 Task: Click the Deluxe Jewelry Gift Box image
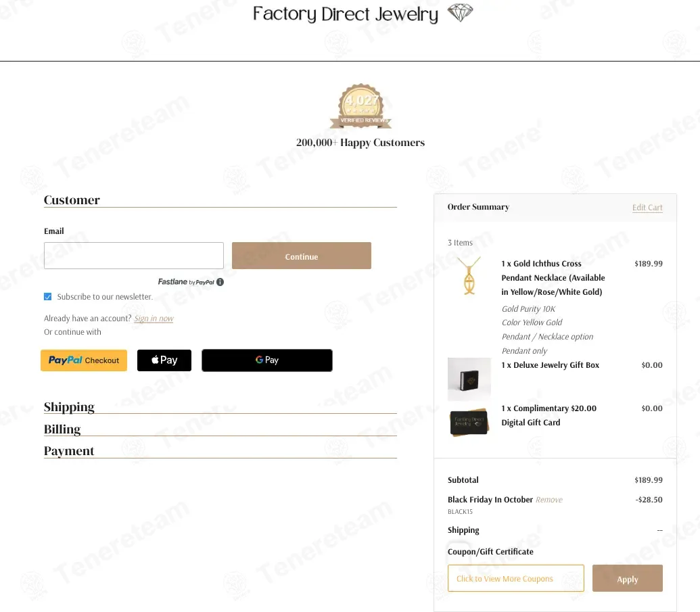[x=469, y=379]
